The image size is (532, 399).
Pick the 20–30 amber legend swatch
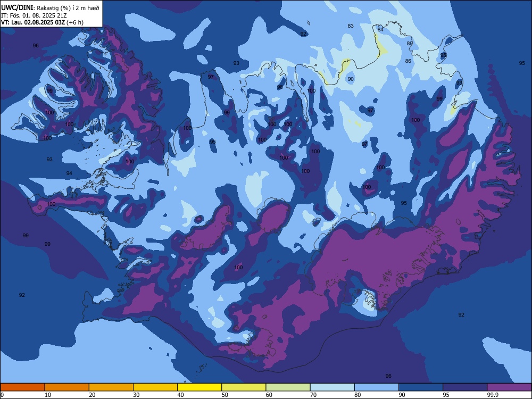(111, 387)
